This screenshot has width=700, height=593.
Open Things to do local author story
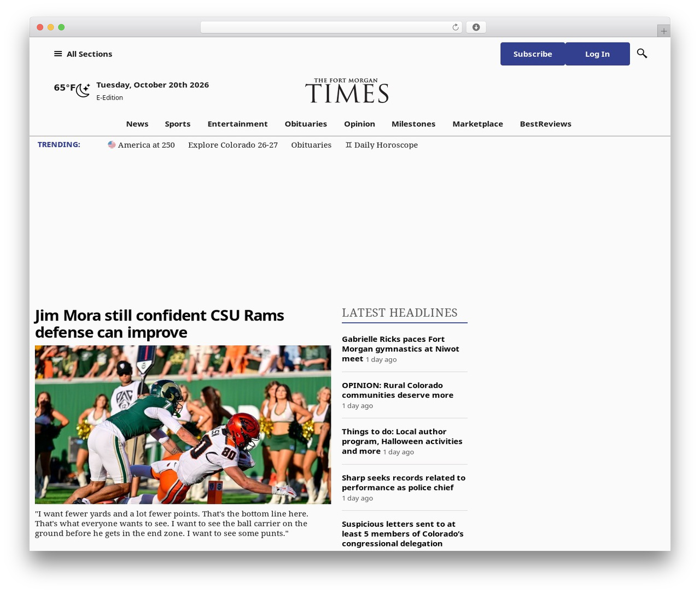tap(402, 441)
